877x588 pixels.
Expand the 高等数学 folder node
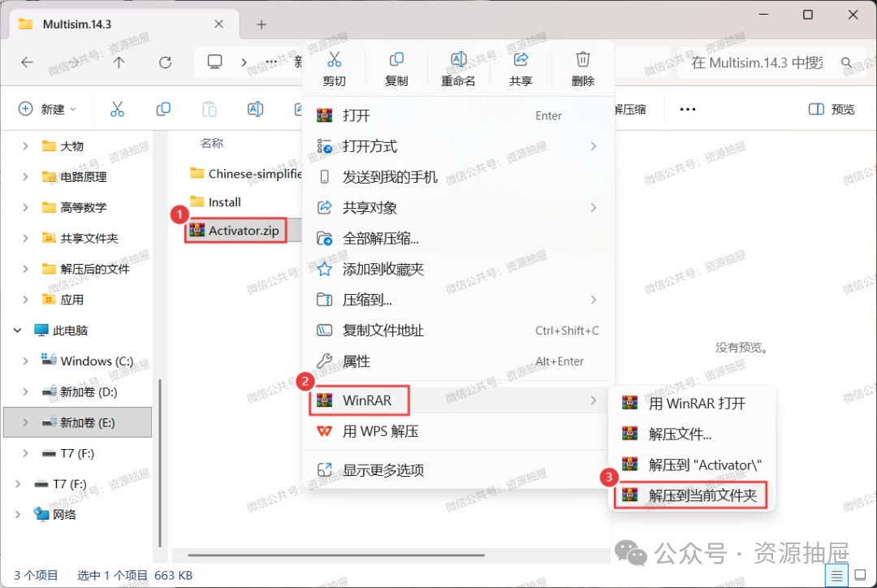tap(25, 208)
